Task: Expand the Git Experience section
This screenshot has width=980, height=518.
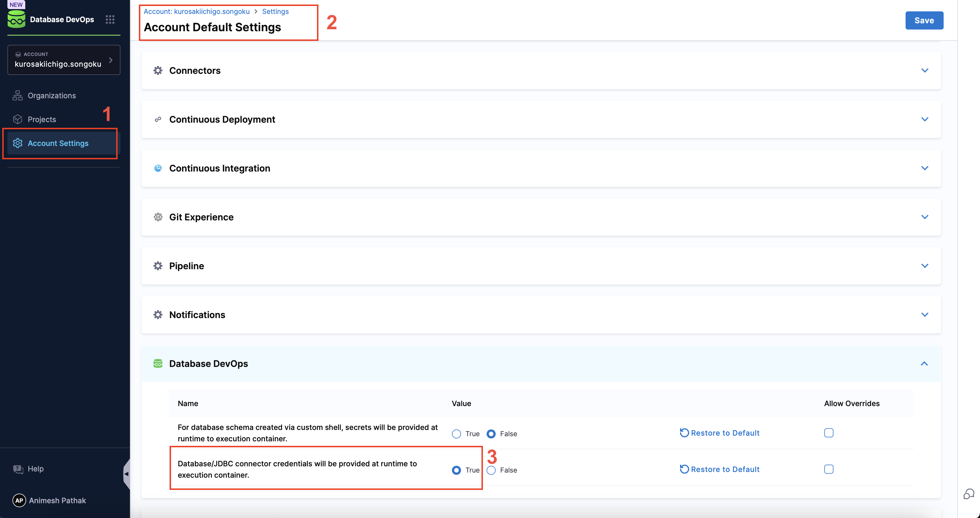Action: click(925, 217)
